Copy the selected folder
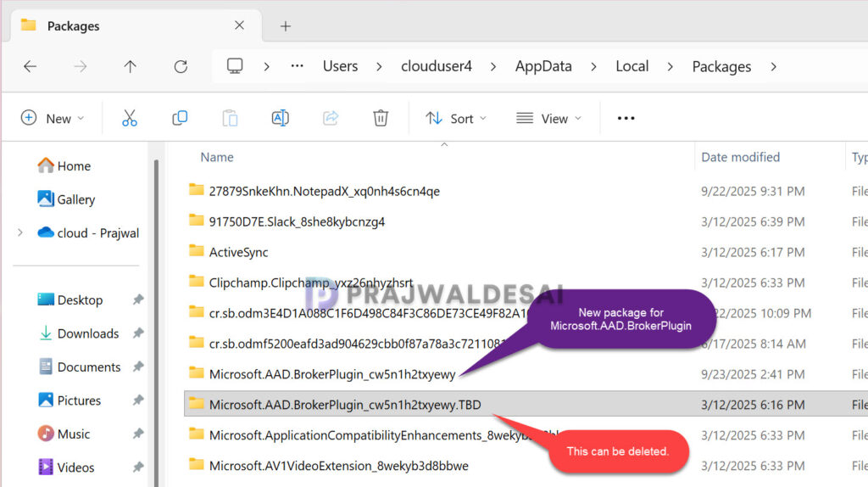Screen dimensions: 868x487 pos(180,118)
